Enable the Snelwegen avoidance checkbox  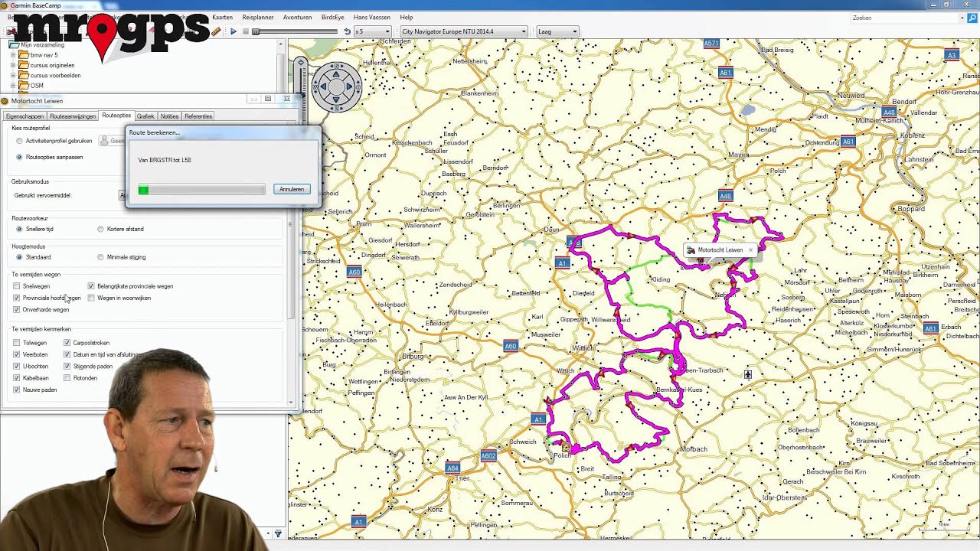coord(17,286)
